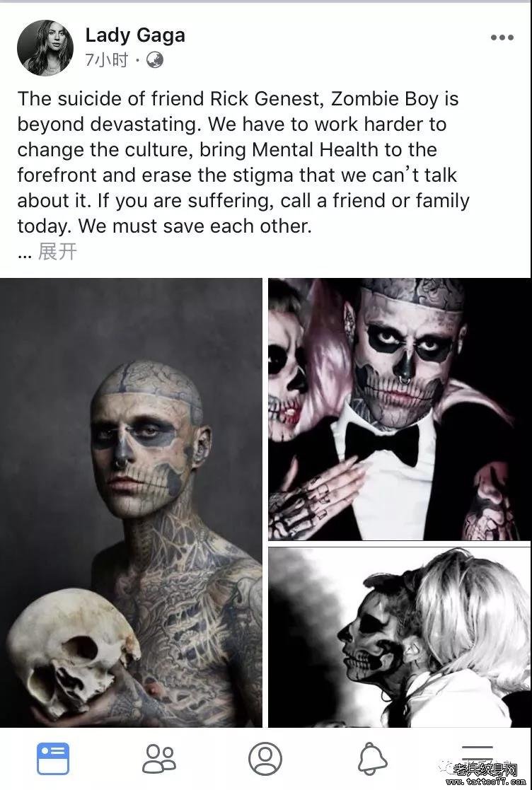
Task: Click the 老兵纹身网 watermark text
Action: (485, 769)
